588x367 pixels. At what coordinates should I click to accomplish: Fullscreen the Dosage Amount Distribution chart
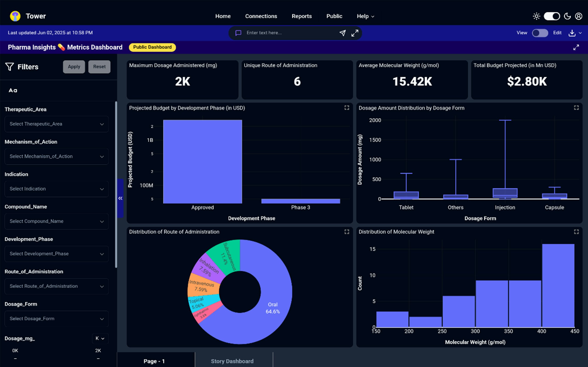576,108
